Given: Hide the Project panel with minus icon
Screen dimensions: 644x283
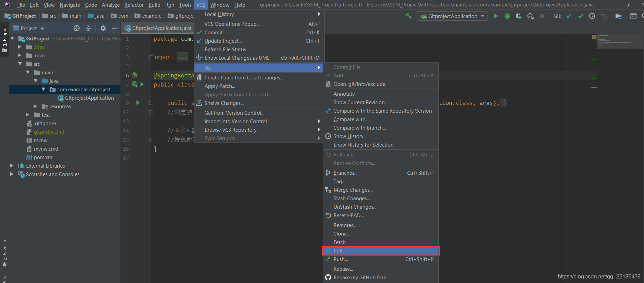Looking at the screenshot, I should [x=115, y=28].
